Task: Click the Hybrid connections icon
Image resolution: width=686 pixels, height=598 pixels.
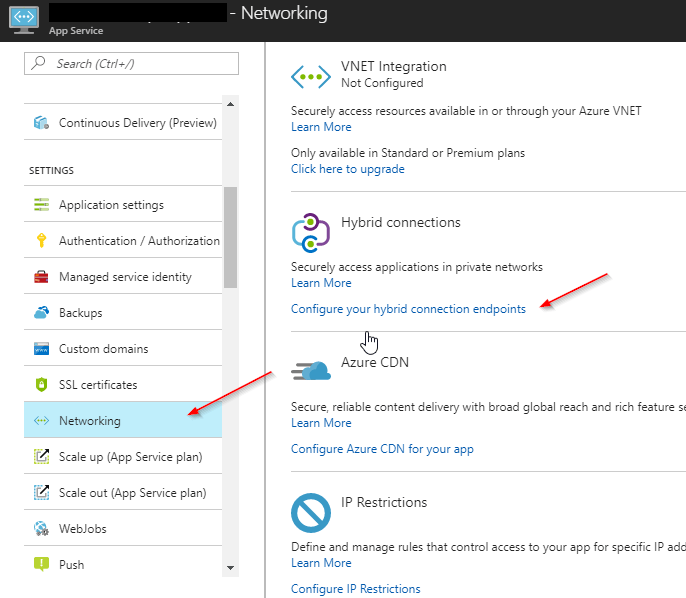Action: [311, 233]
